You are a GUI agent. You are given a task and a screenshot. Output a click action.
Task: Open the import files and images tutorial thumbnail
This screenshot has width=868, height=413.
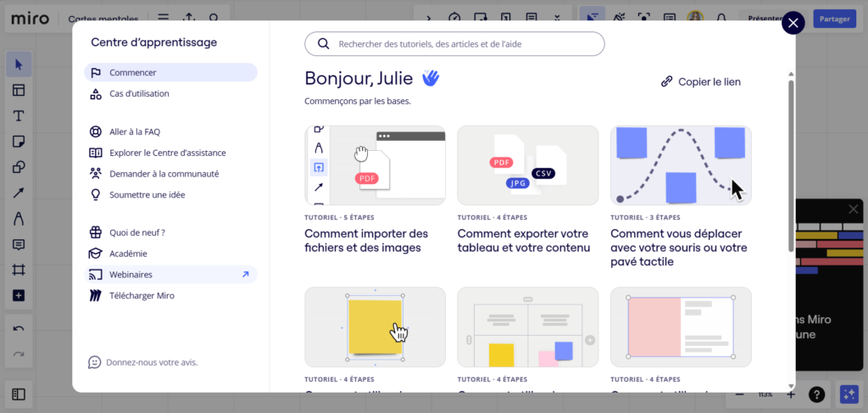click(x=375, y=165)
